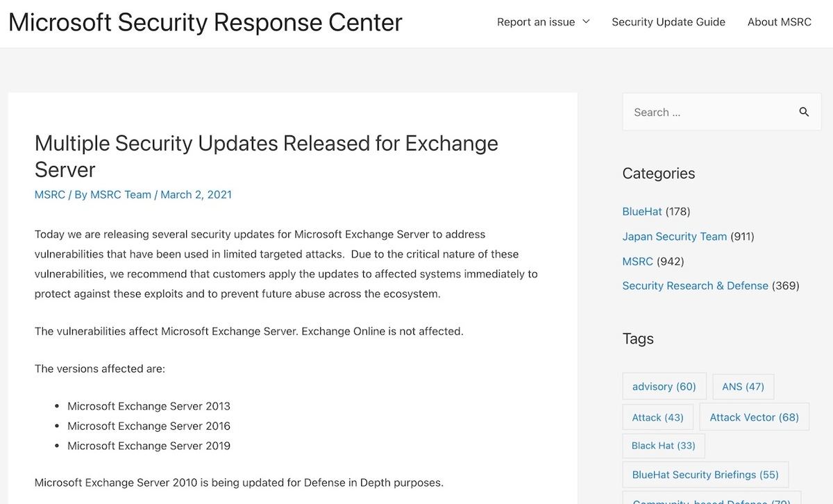The width and height of the screenshot is (833, 504).
Task: Click Microsoft Exchange Server 2016 list item
Action: (149, 426)
